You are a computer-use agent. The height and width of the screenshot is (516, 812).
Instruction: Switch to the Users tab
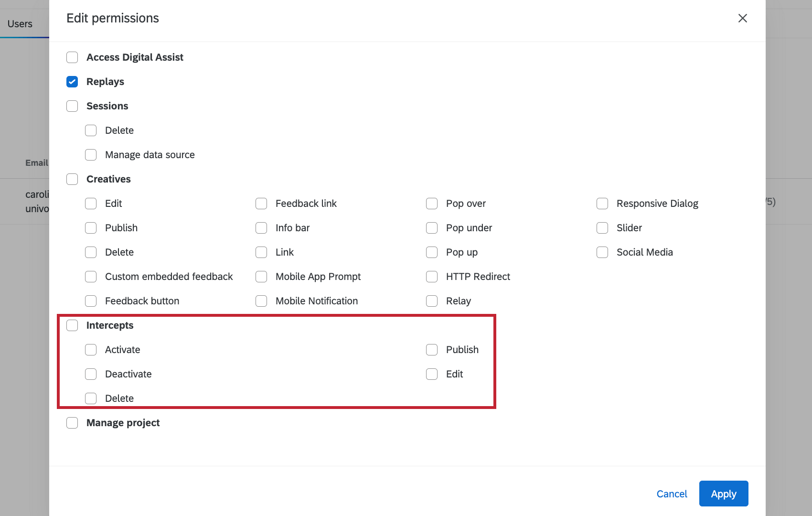pyautogui.click(x=20, y=23)
